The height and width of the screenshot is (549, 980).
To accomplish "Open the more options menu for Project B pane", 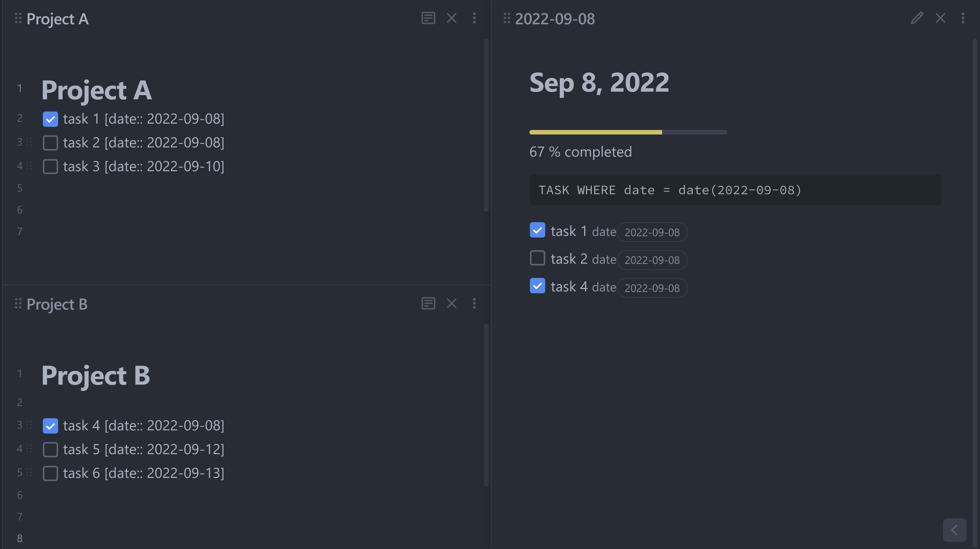I will (474, 303).
